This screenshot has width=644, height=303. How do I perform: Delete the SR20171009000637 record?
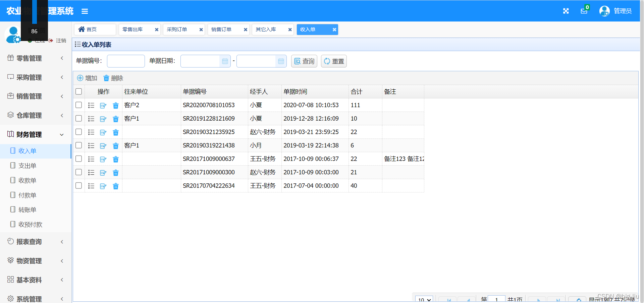pyautogui.click(x=116, y=159)
